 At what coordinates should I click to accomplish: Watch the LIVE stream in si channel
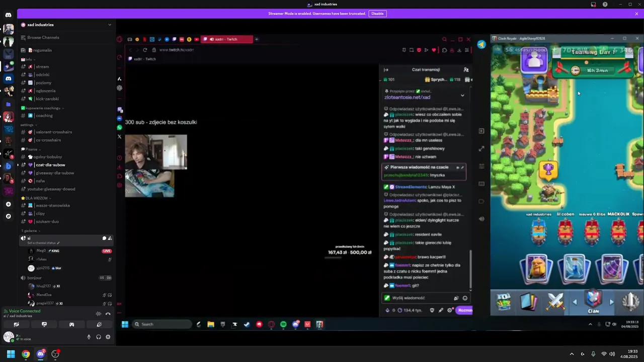point(107,251)
